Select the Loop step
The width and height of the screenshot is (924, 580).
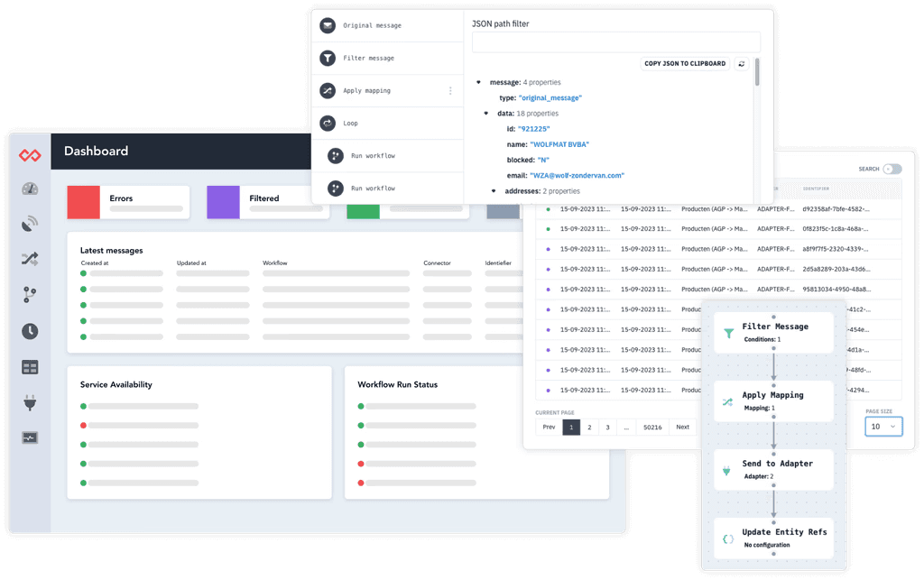click(388, 123)
